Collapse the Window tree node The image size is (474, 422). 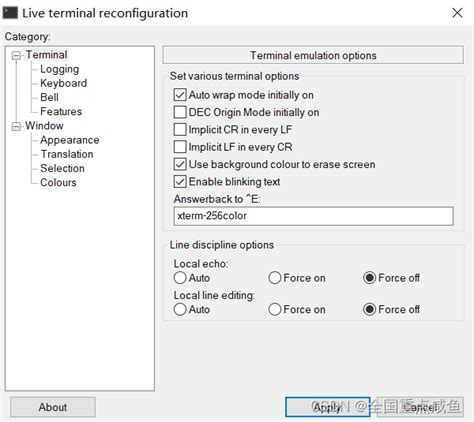tap(16, 126)
